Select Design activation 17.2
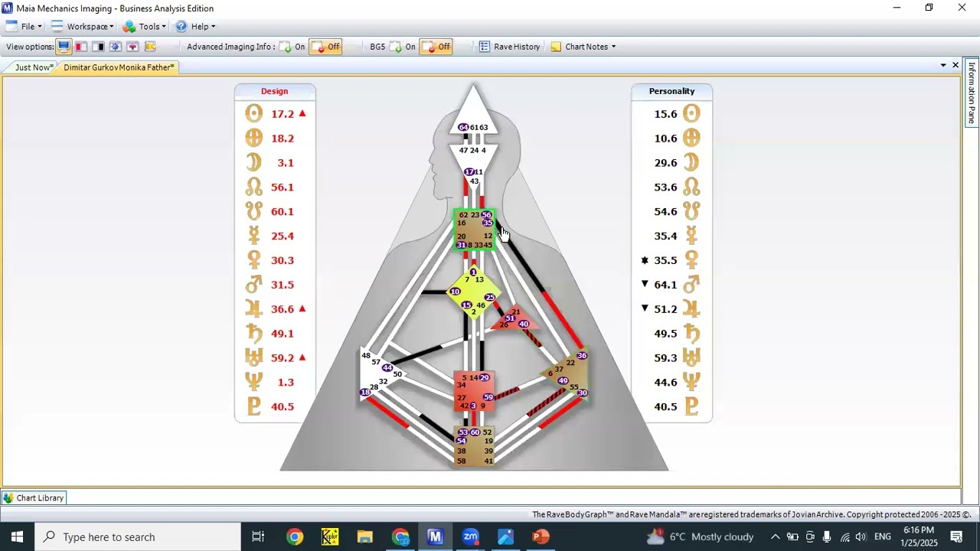The width and height of the screenshot is (980, 551). pos(283,114)
